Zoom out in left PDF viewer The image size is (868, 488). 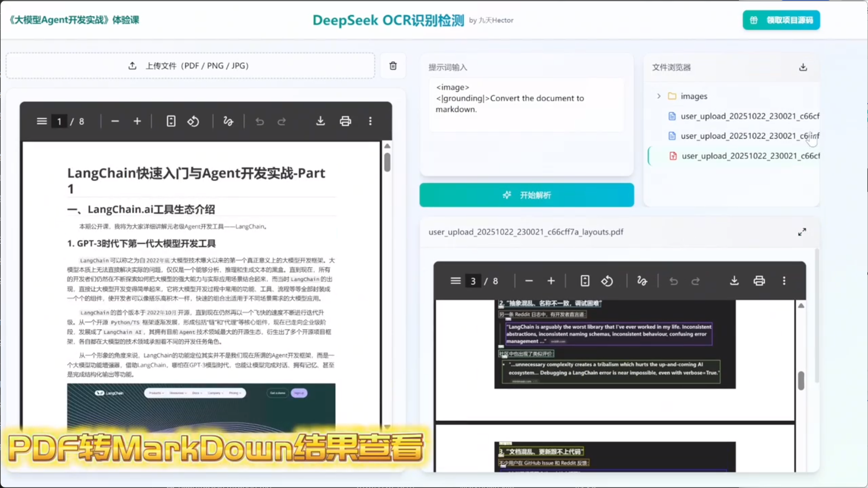coord(115,121)
